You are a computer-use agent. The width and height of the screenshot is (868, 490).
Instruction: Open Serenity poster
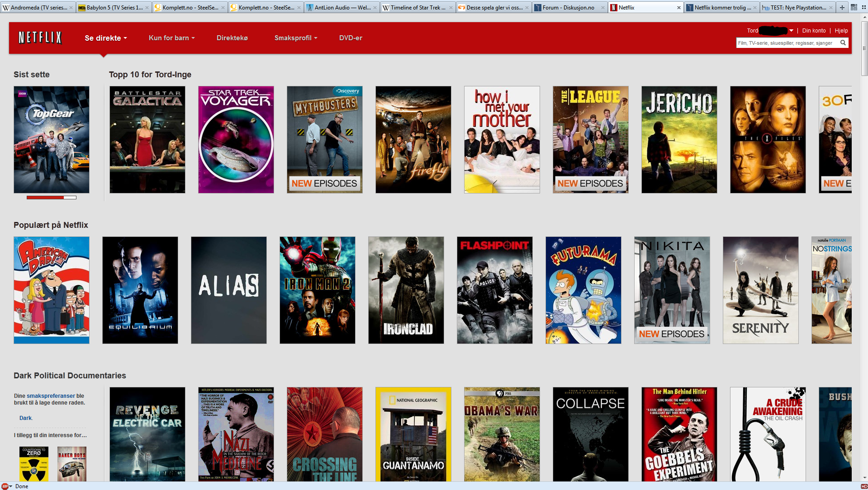[761, 290]
